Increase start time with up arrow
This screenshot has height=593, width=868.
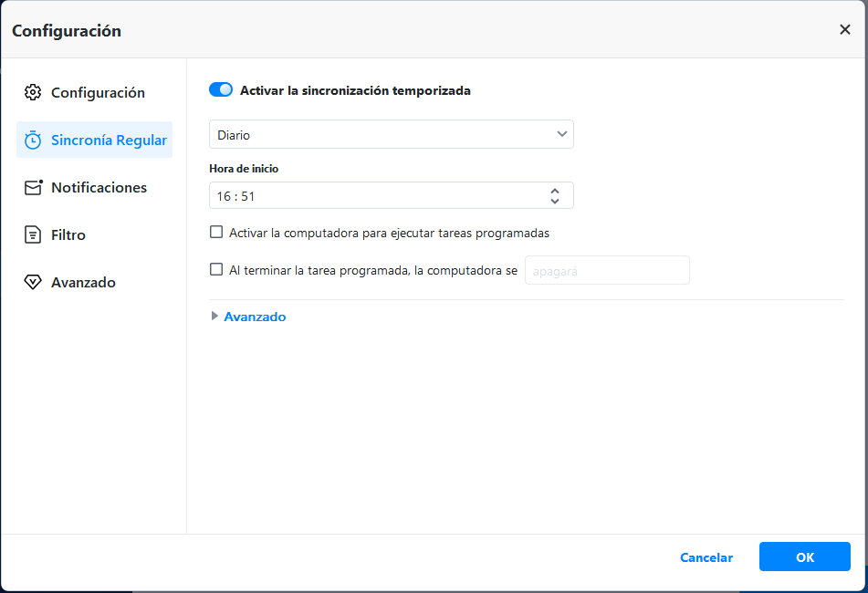pos(555,191)
